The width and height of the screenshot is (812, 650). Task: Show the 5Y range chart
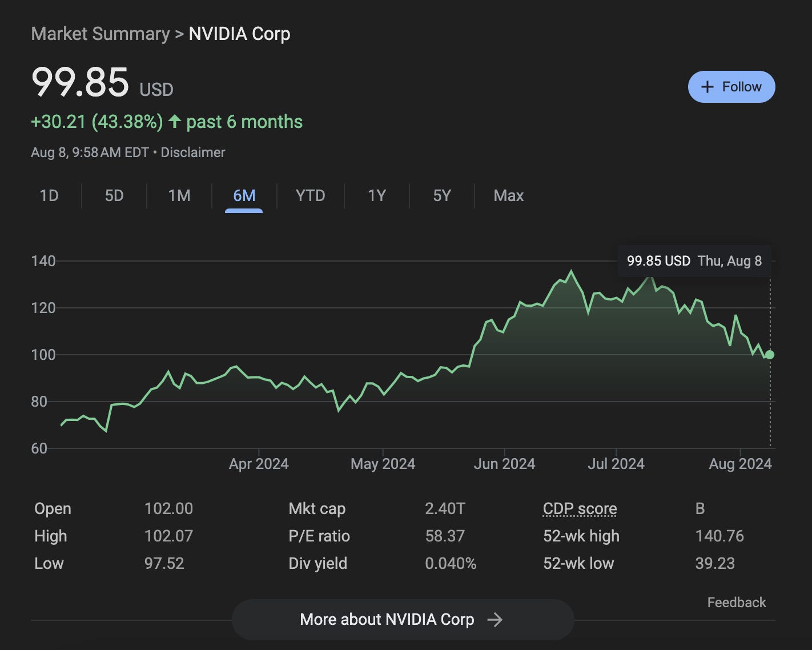[442, 196]
